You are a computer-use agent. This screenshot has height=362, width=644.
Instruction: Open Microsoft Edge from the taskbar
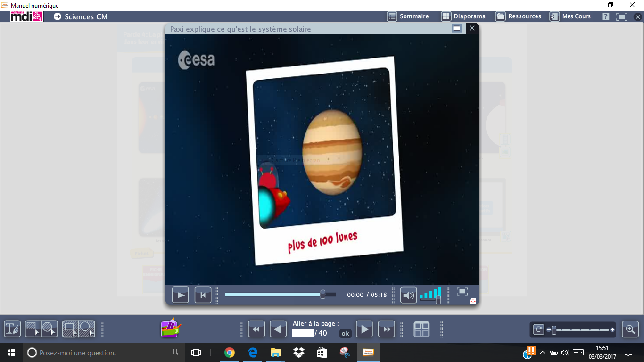(x=253, y=353)
